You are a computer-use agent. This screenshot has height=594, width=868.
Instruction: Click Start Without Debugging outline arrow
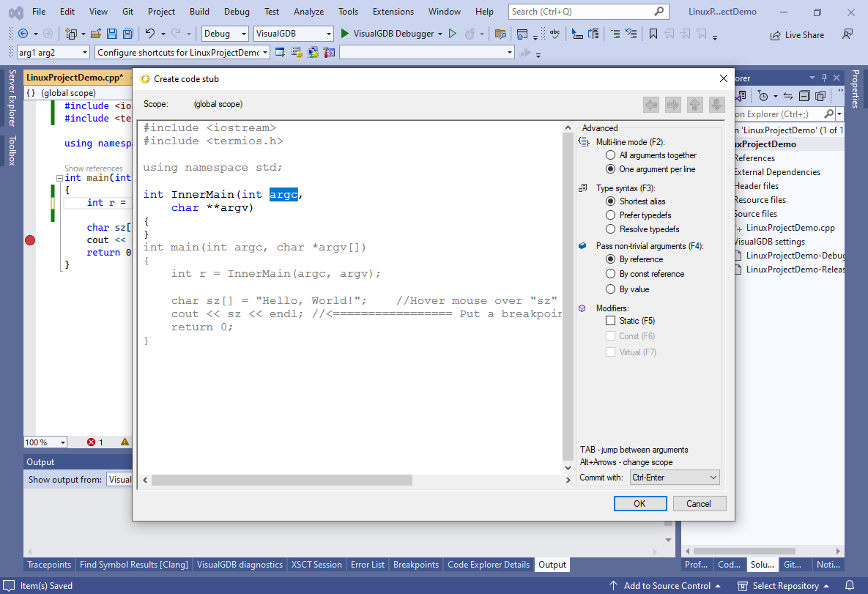click(452, 34)
